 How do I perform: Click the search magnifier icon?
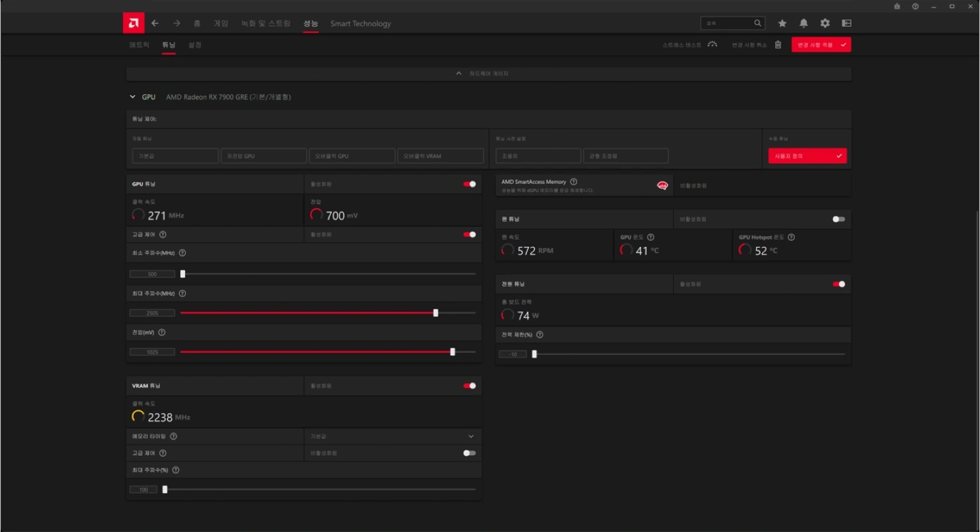tap(757, 23)
